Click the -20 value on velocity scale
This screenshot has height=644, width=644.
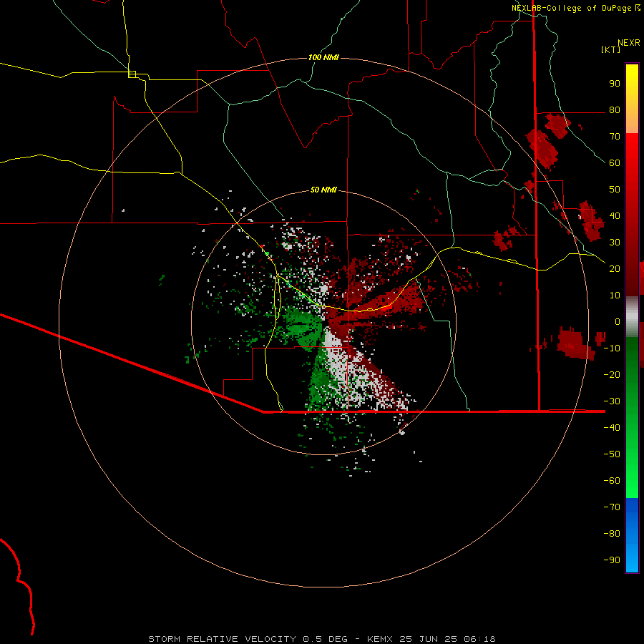coord(612,374)
